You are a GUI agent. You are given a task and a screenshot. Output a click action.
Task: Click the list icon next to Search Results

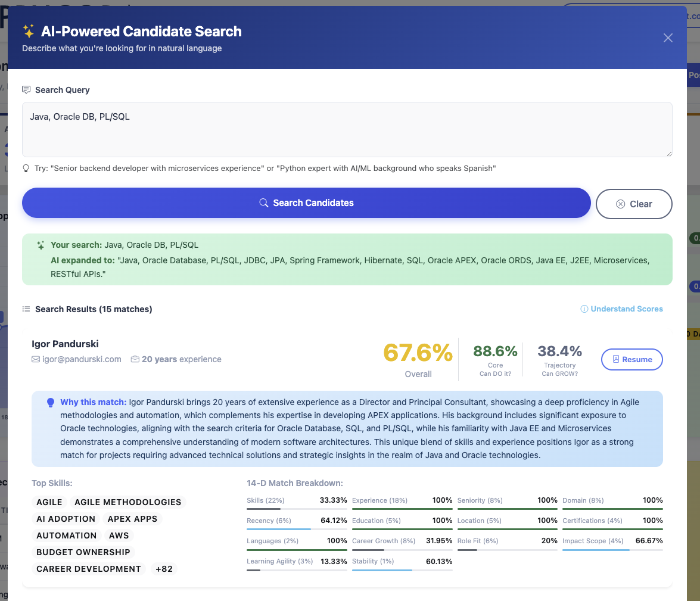tap(26, 309)
